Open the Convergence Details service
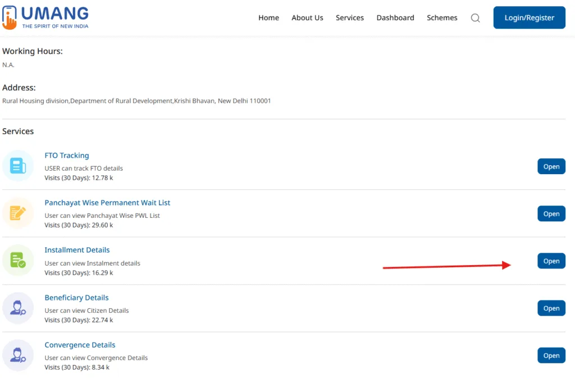575x392 pixels. [551, 355]
